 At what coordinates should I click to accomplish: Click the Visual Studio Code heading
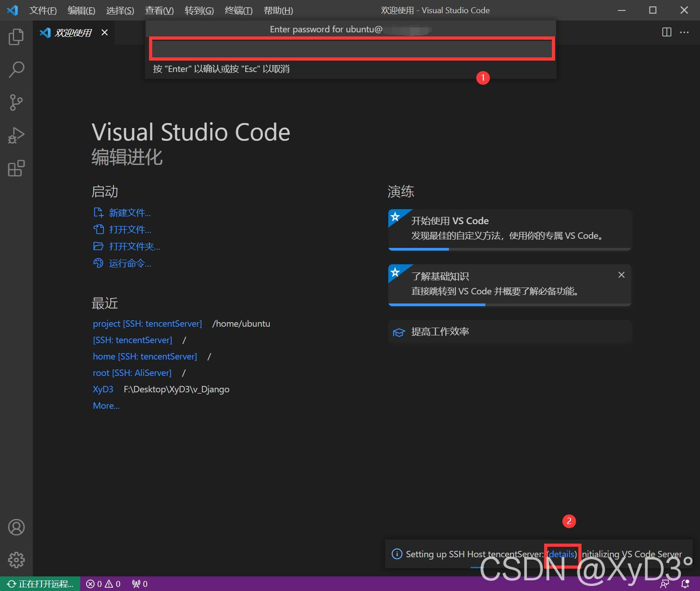pyautogui.click(x=191, y=132)
